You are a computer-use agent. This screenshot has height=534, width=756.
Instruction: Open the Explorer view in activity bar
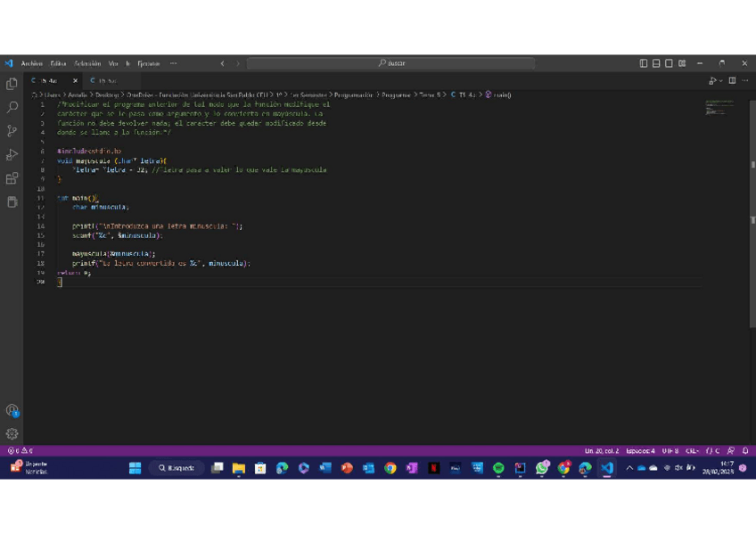tap(12, 84)
